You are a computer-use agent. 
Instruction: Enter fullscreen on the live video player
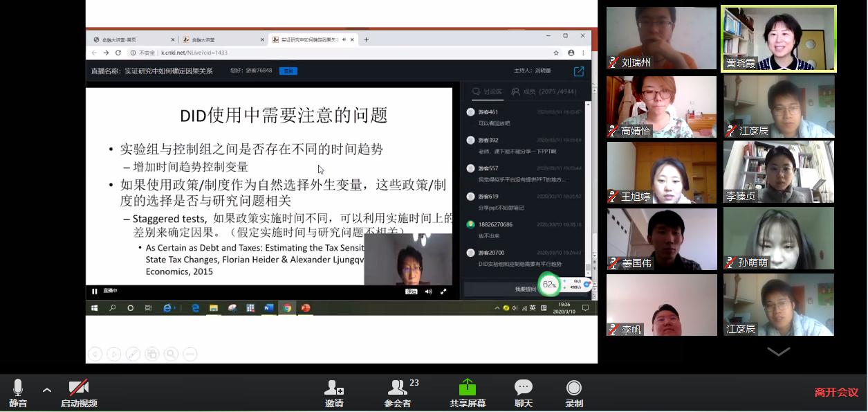tap(443, 292)
